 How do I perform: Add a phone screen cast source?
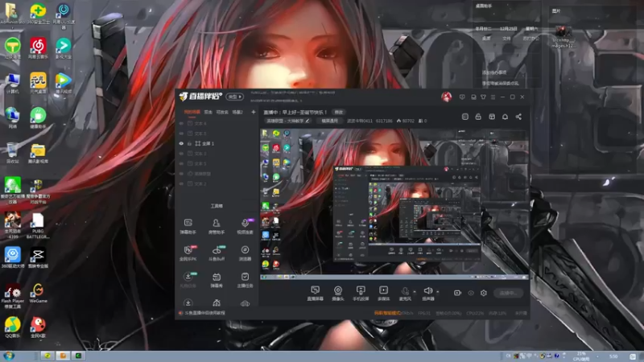pos(361,293)
